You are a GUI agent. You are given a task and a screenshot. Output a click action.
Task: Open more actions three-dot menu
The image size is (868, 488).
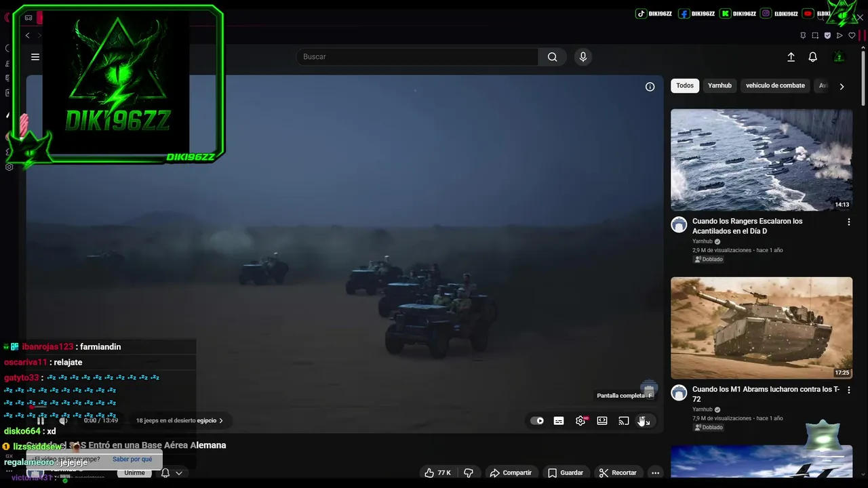click(x=655, y=472)
